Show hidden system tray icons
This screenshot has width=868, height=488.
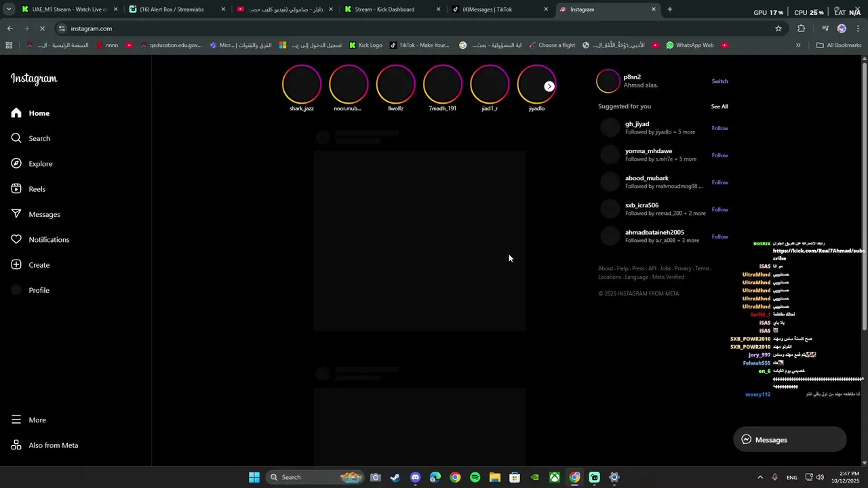tap(760, 477)
